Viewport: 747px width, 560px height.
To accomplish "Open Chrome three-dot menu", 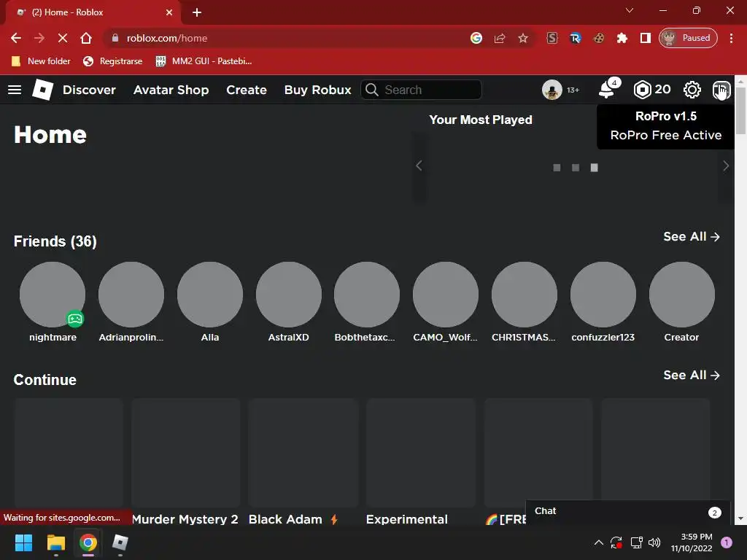I will point(731,38).
